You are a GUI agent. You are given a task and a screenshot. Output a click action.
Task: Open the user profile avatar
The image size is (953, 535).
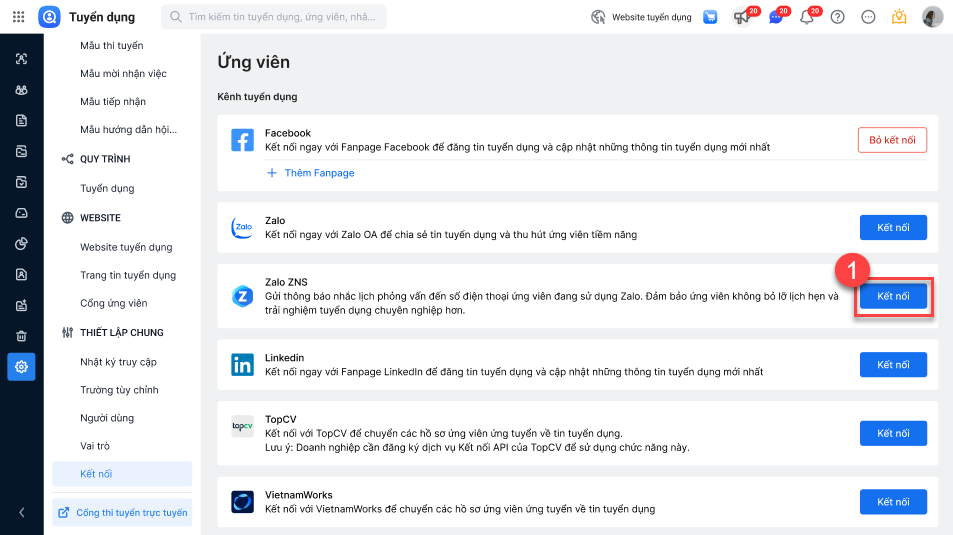click(932, 17)
